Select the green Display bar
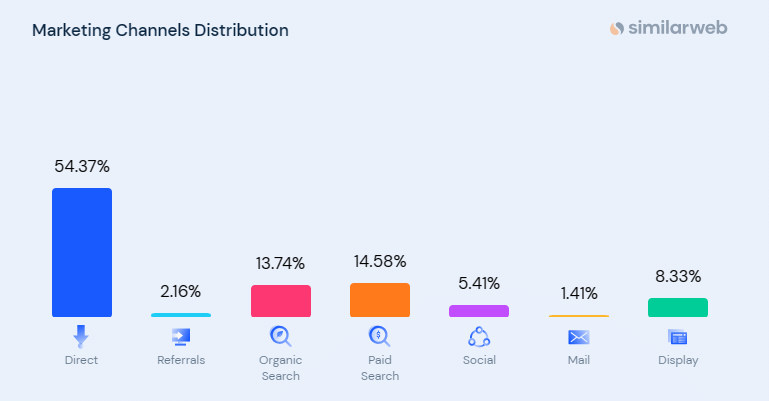 click(678, 307)
